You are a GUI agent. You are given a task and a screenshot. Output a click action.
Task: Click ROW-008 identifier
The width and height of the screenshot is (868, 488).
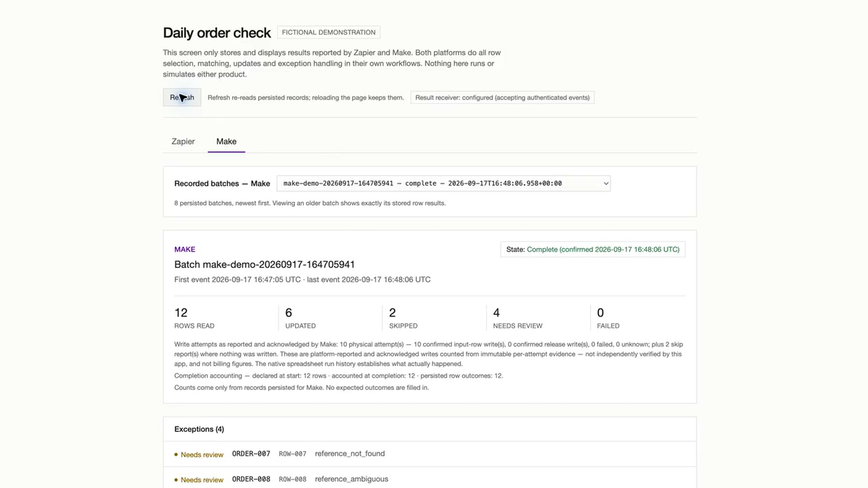(292, 479)
